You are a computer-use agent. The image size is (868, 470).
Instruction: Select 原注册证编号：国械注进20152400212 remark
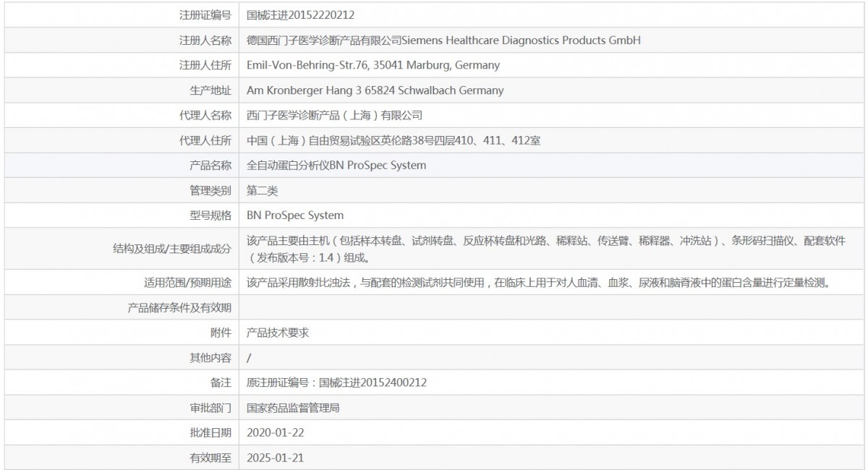pyautogui.click(x=336, y=383)
